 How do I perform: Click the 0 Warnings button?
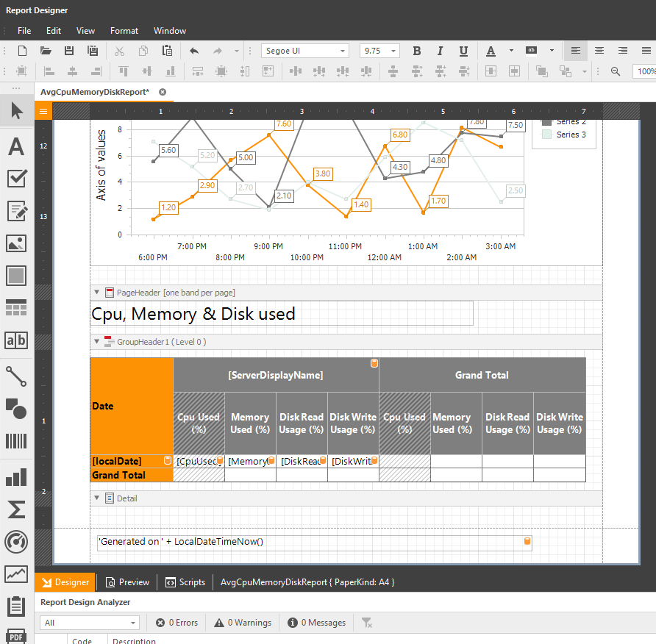pos(242,622)
